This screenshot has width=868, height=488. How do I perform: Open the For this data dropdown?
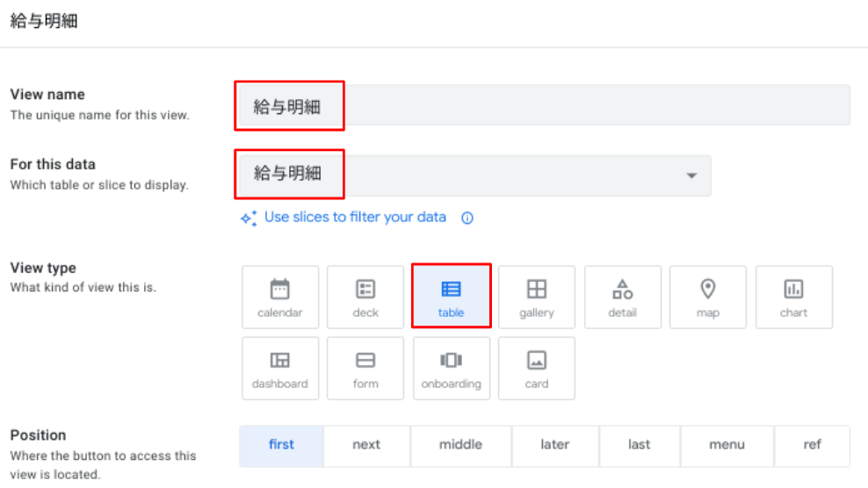coord(691,176)
